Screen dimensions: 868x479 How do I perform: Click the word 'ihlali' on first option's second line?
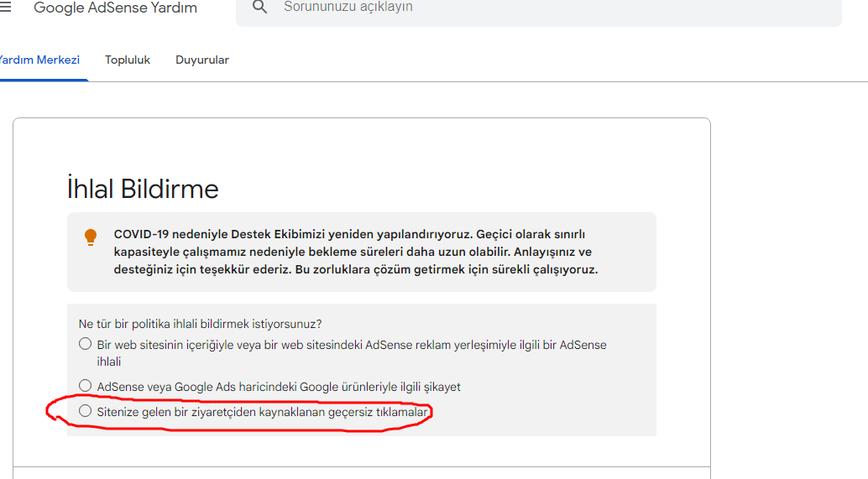point(109,362)
